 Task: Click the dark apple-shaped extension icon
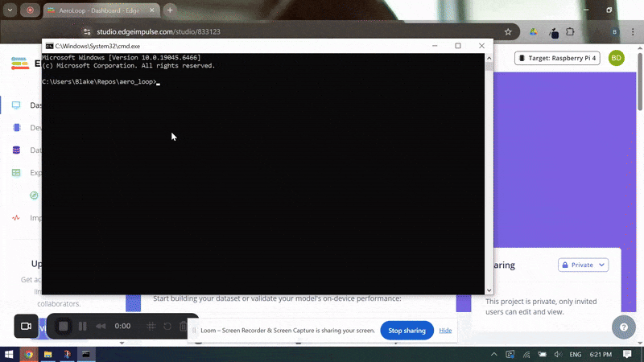[554, 32]
